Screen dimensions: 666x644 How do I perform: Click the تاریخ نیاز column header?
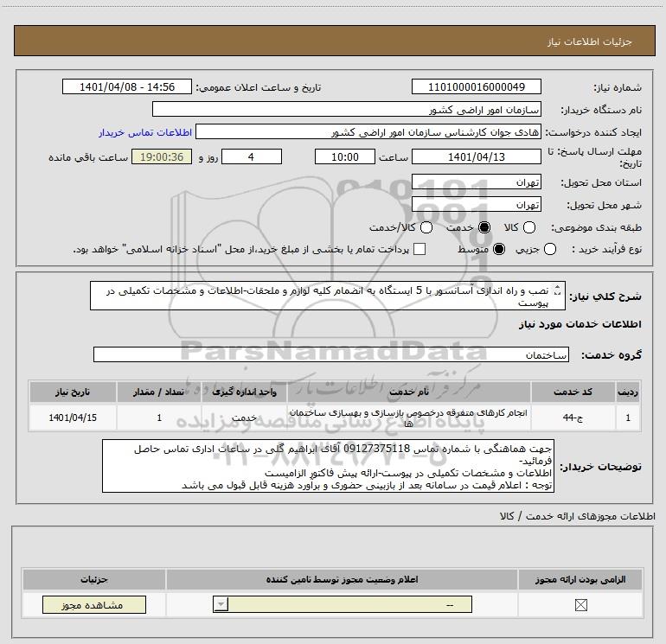[73, 392]
